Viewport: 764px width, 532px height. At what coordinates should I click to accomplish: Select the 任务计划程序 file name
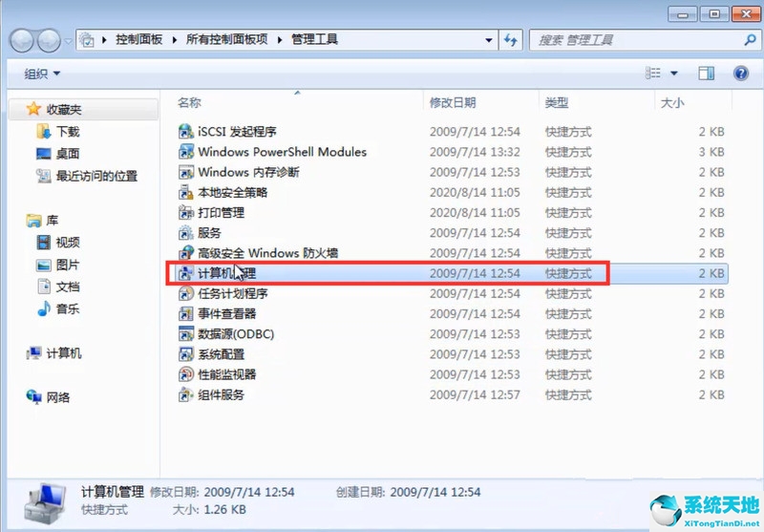pyautogui.click(x=233, y=294)
